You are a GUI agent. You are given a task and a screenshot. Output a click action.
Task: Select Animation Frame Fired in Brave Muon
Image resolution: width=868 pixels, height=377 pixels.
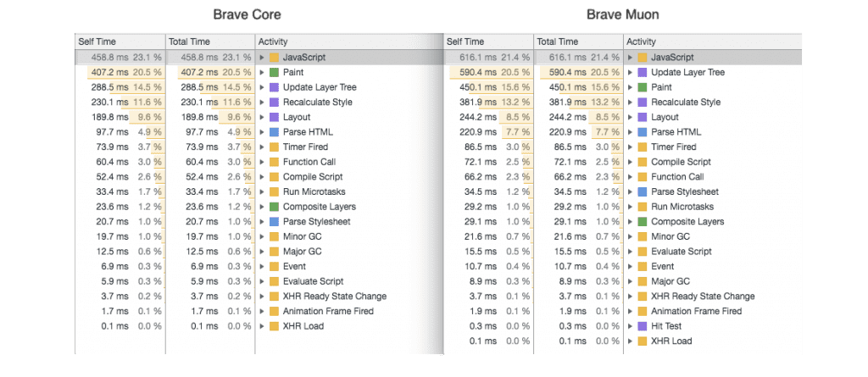[623, 312]
